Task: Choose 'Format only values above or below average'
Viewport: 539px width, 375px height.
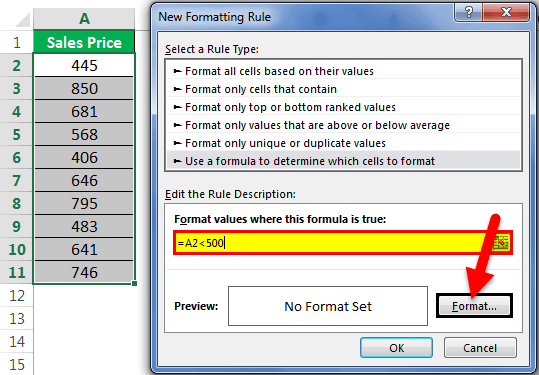Action: coord(343,125)
